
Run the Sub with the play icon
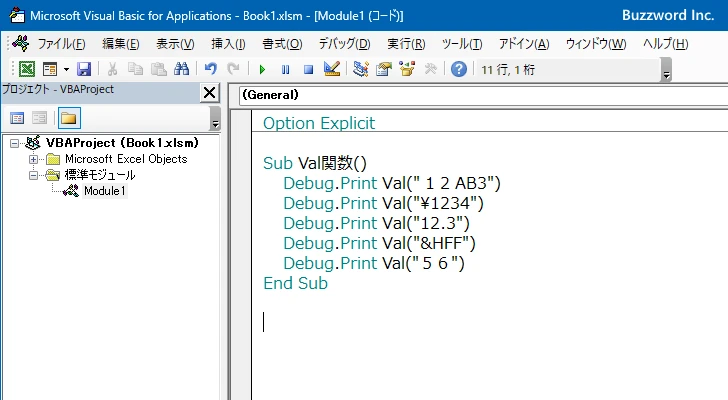pyautogui.click(x=262, y=70)
